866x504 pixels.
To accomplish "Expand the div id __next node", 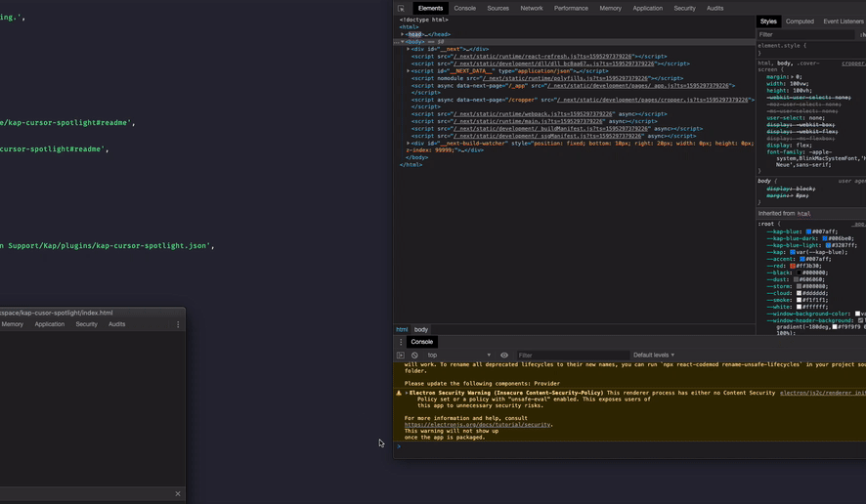I will point(409,49).
